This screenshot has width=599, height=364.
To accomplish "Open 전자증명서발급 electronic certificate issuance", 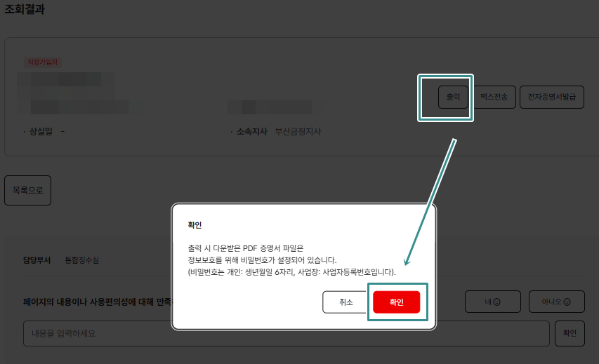I will 552,97.
